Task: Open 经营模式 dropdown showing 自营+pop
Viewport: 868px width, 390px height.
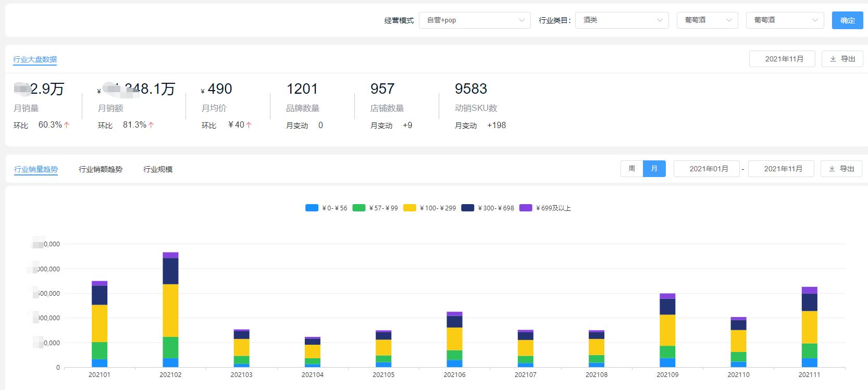Action: click(x=475, y=20)
